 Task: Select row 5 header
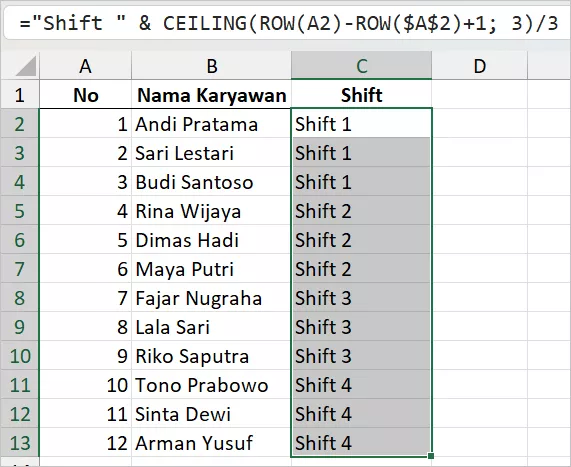pos(20,211)
